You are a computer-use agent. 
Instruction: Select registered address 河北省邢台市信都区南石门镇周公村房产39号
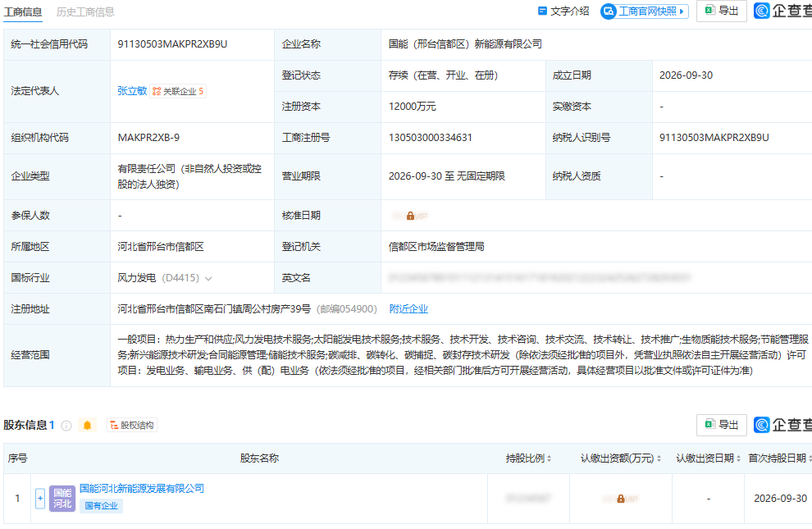click(214, 309)
